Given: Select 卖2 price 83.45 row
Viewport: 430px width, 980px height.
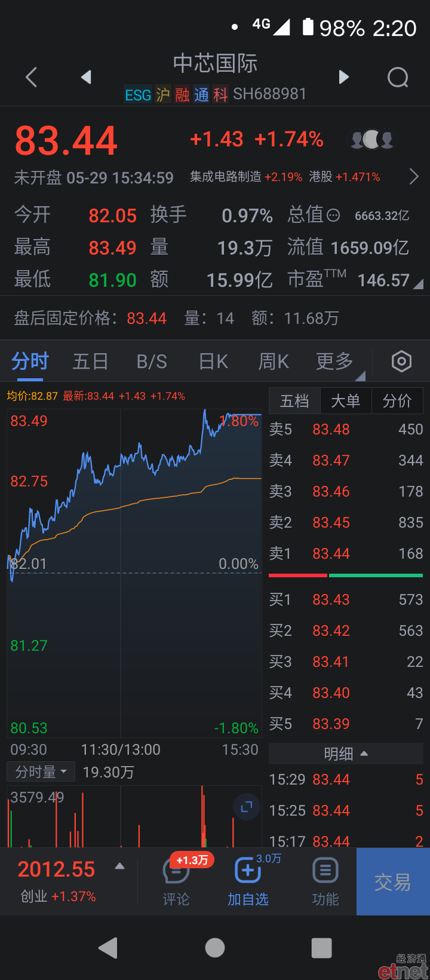Looking at the screenshot, I should click(346, 523).
